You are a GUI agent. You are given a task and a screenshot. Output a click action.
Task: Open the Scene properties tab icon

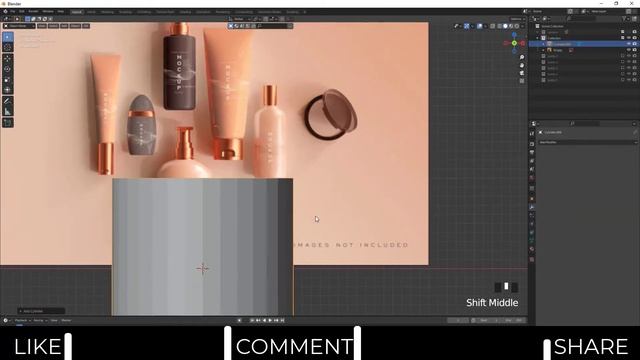[x=532, y=169]
